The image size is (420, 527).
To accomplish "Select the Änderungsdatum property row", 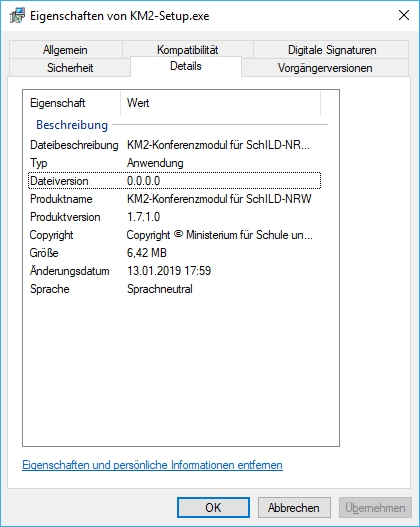I will click(174, 271).
